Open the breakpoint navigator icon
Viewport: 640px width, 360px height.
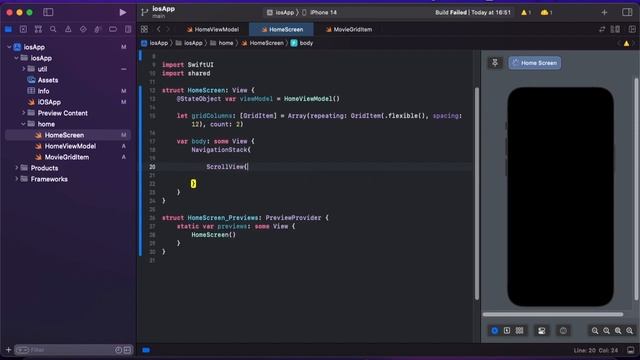click(113, 29)
